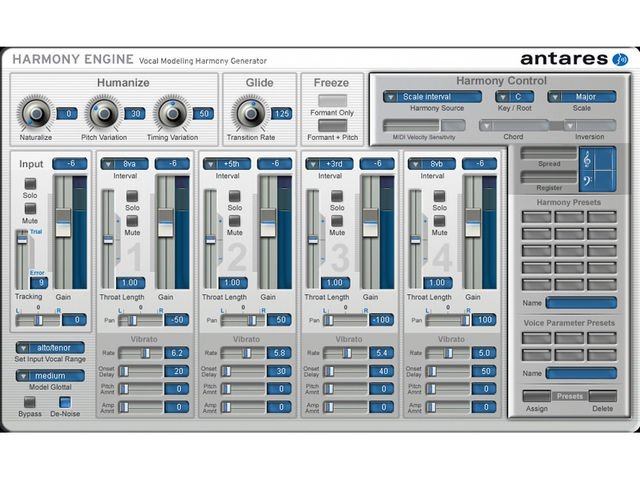Click the presets Delete button
This screenshot has width=640, height=480.
tap(602, 396)
